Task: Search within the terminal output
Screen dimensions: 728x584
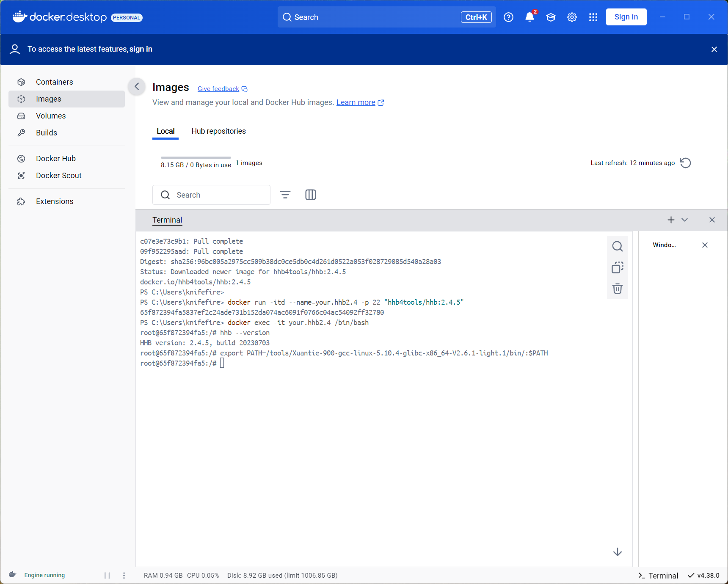Action: (x=618, y=246)
